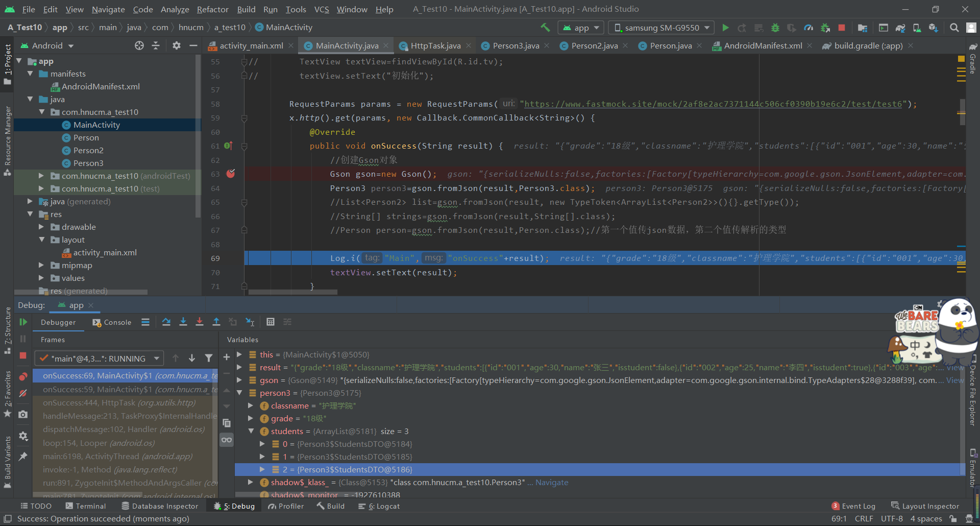
Task: Run the app with green play button
Action: (725, 28)
